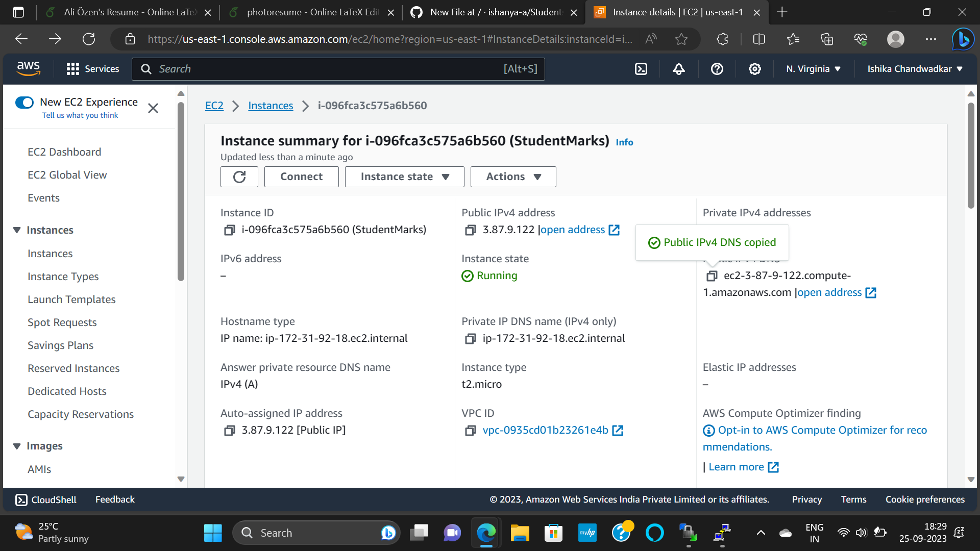
Task: Open the N. Virginia region selector
Action: [x=813, y=68]
